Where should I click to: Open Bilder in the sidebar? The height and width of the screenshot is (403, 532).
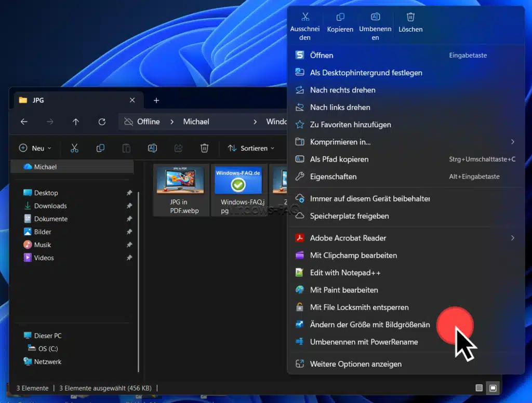coord(43,232)
